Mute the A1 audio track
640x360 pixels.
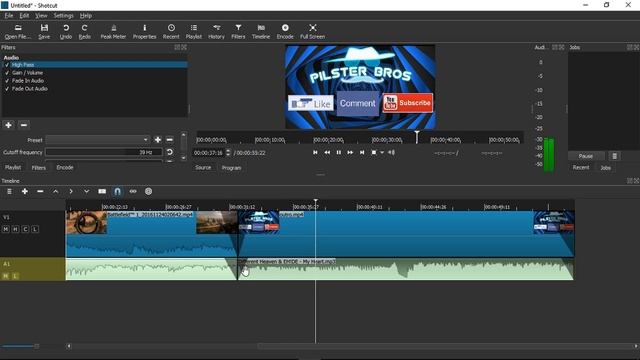point(6,276)
